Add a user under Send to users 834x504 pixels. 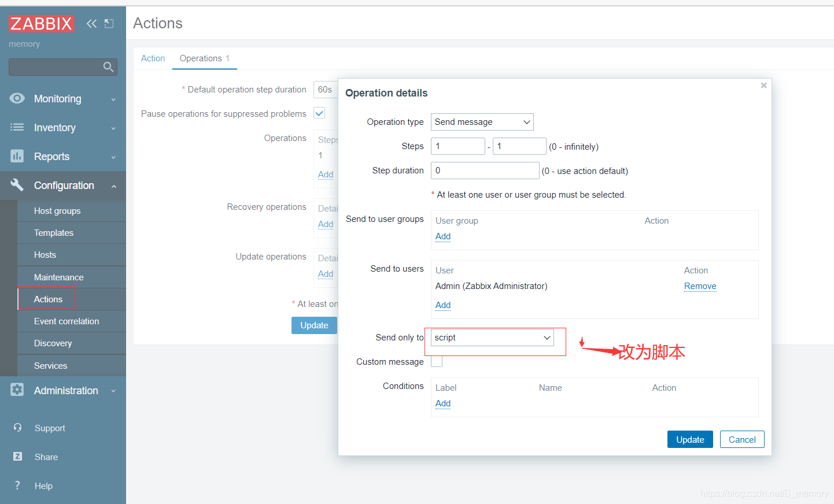443,305
